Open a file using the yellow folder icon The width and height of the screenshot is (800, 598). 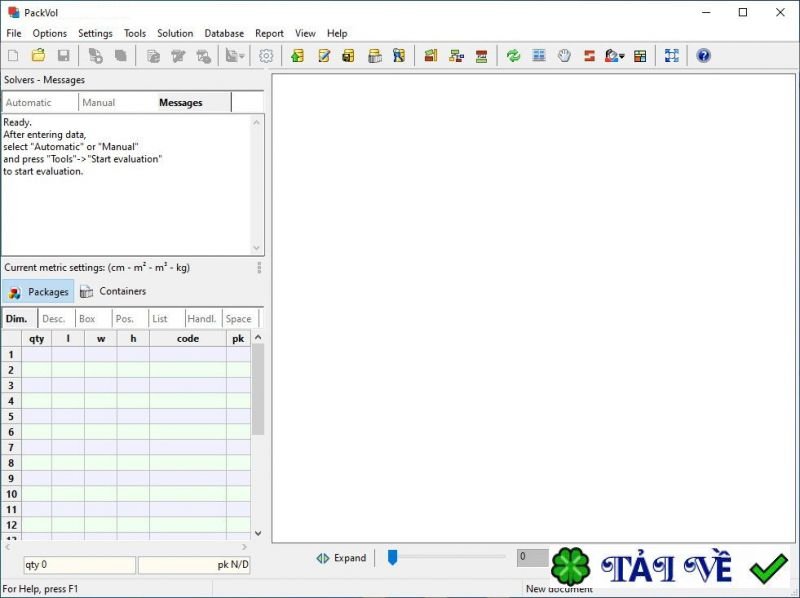pos(38,55)
